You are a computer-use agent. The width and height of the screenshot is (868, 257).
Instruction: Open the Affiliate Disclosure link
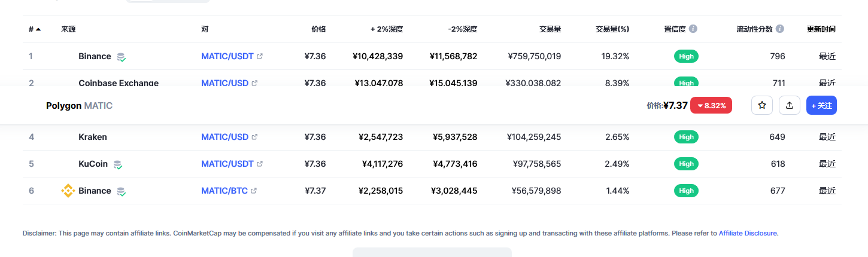(x=748, y=233)
